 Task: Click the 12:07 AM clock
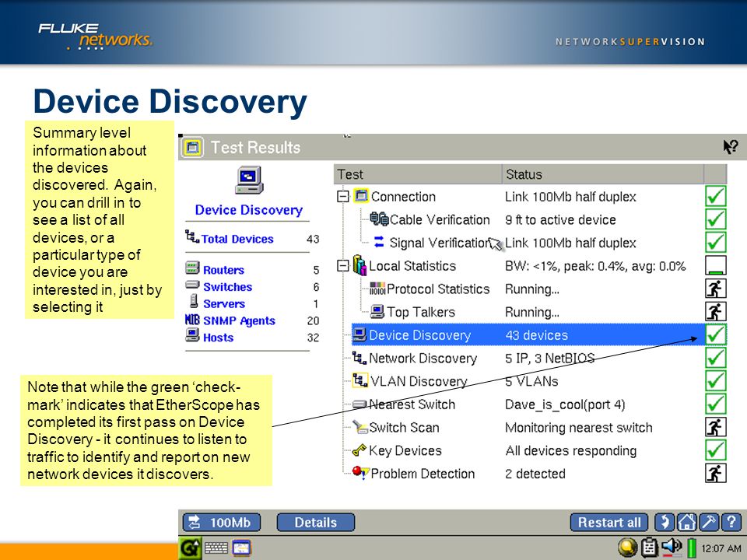coord(721,548)
